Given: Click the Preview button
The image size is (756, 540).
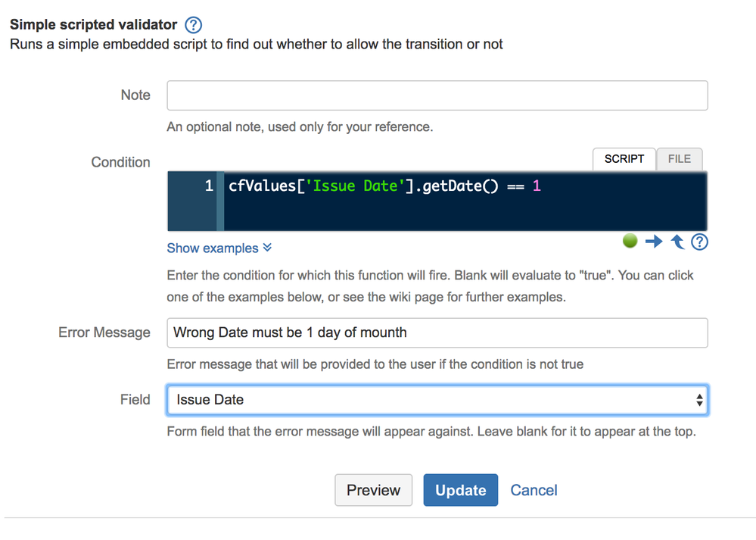Looking at the screenshot, I should (373, 490).
